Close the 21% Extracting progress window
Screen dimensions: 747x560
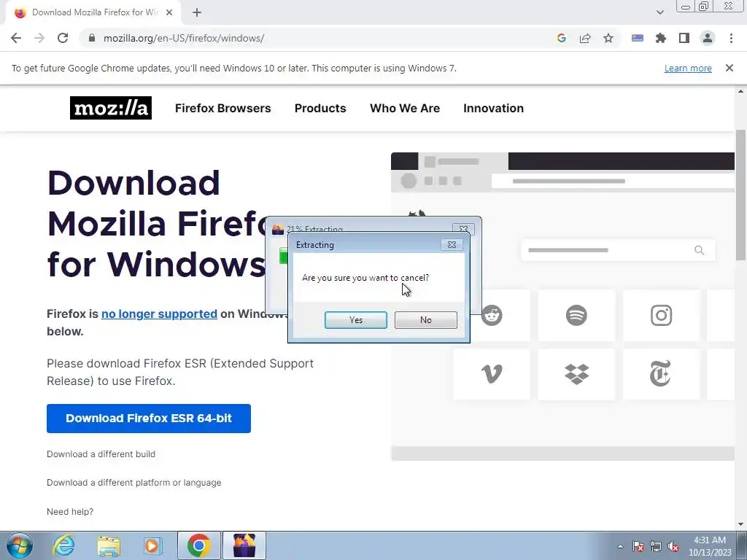point(463,228)
